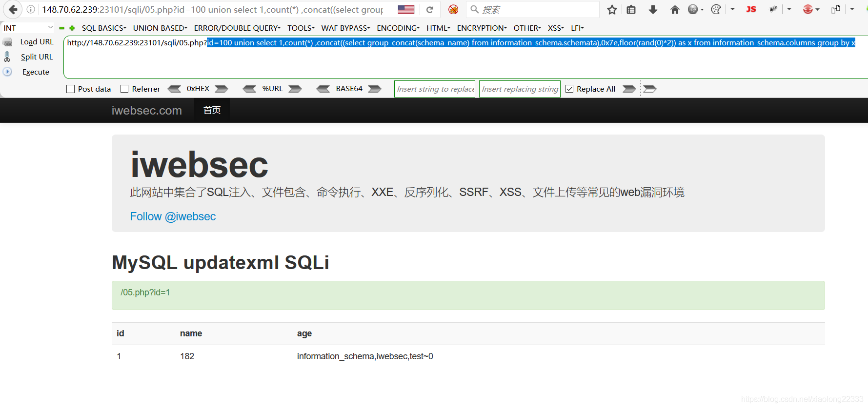Click the globe extension icon
The height and width of the screenshot is (408, 868).
point(693,9)
